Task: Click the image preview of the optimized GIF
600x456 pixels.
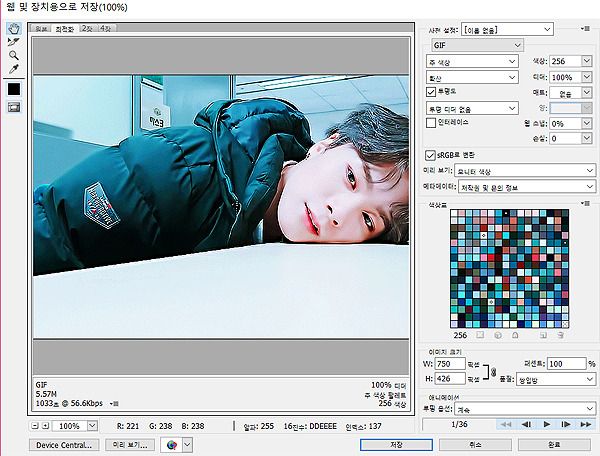Action: pos(221,206)
